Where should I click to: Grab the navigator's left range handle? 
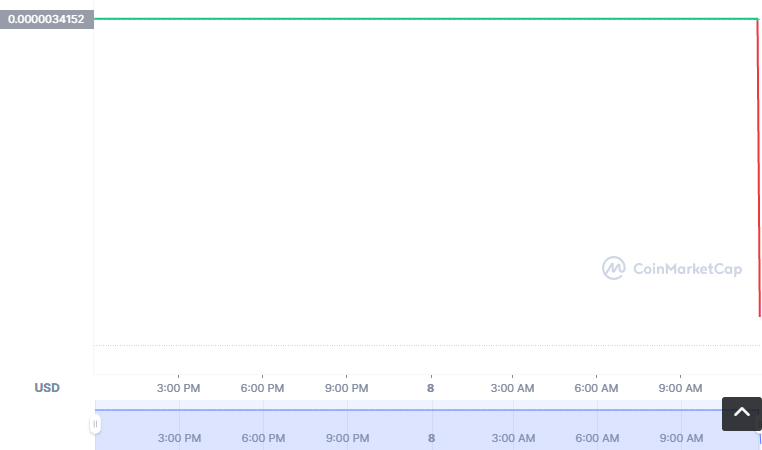(95, 424)
